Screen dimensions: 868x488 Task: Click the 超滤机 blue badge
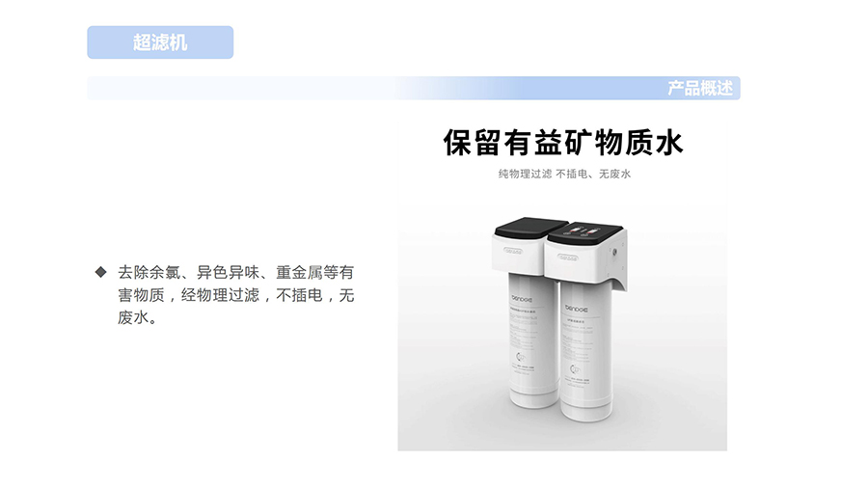160,42
